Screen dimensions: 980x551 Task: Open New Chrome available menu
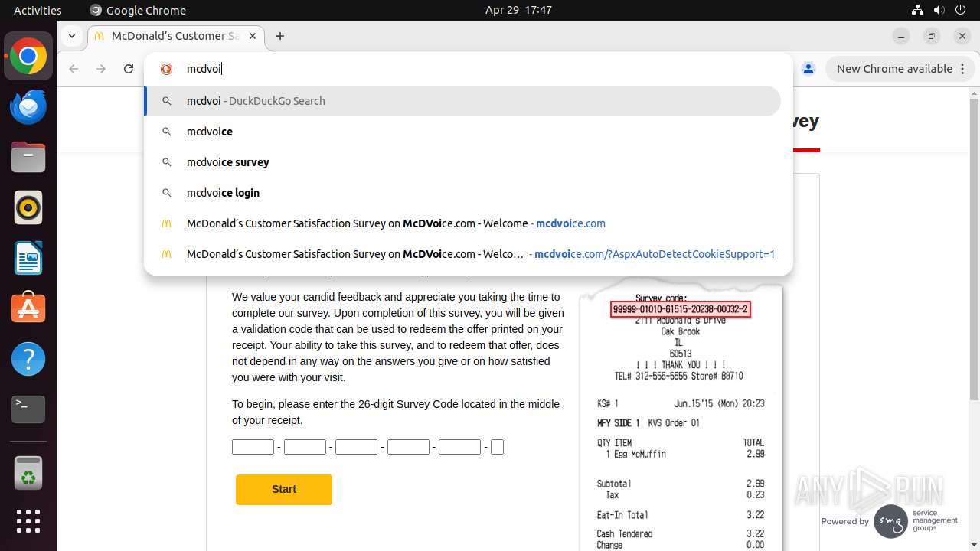coord(900,69)
